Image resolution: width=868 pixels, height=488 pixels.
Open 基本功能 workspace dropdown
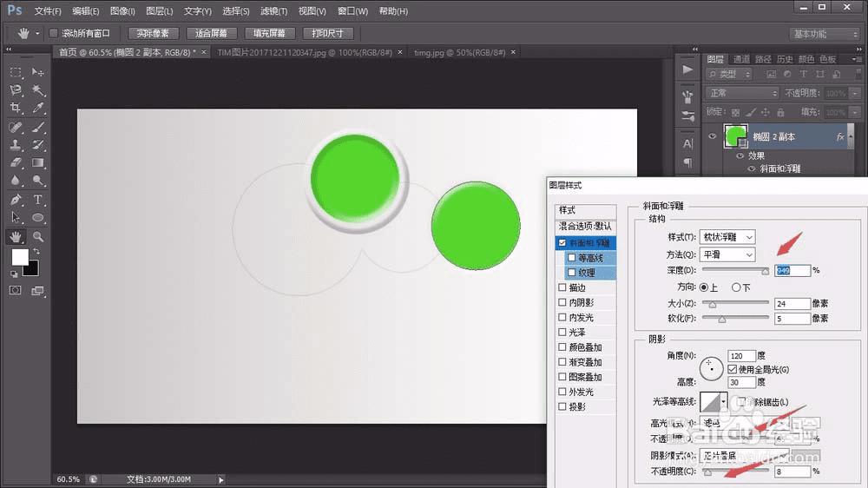[825, 34]
